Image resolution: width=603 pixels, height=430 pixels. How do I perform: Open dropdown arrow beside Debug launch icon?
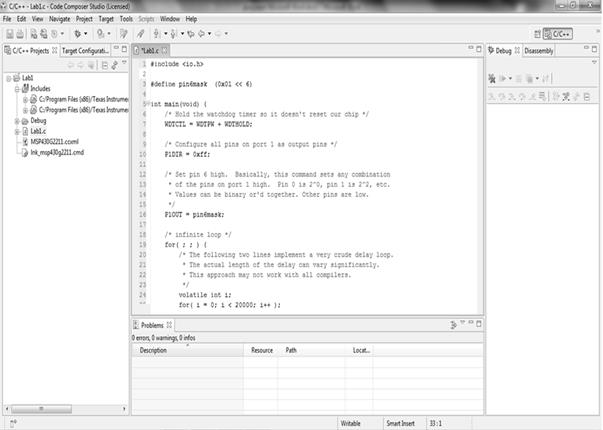tap(85, 34)
